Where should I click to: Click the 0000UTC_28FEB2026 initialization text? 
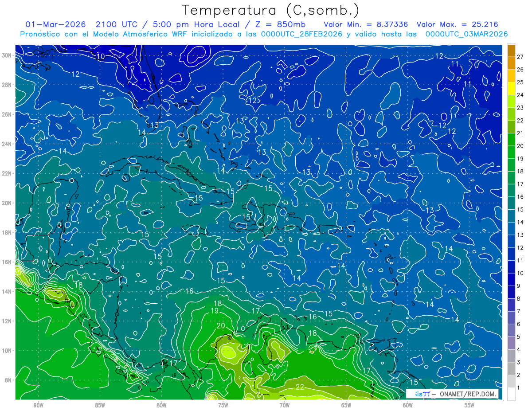click(x=301, y=34)
